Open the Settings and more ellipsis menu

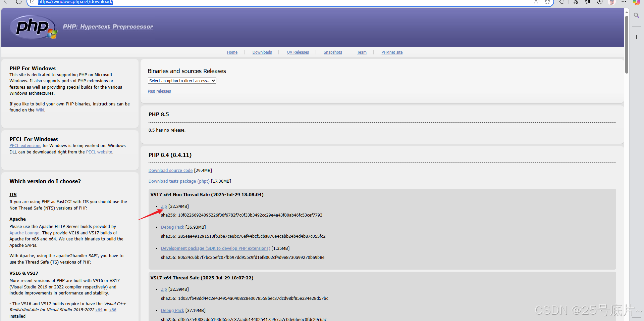(x=624, y=2)
